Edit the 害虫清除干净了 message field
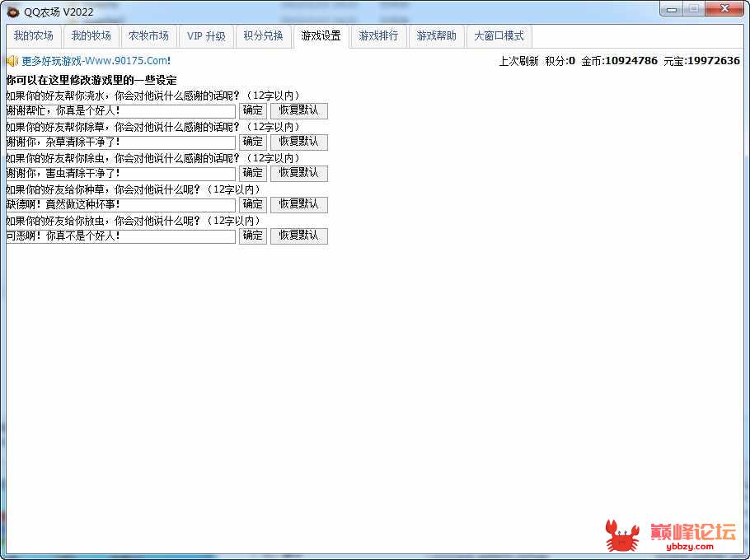 [x=120, y=174]
